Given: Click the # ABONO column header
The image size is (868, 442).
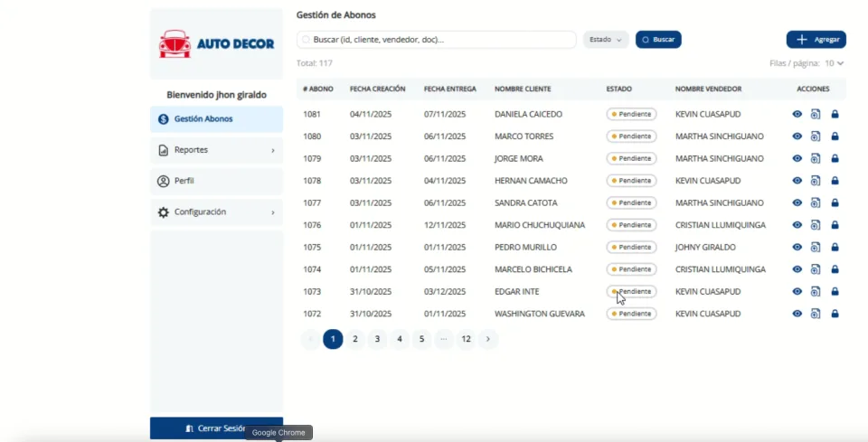Looking at the screenshot, I should coord(317,89).
